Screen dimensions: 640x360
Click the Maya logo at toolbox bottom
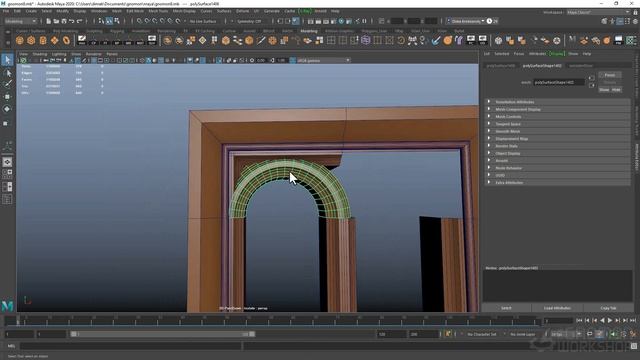[x=7, y=305]
